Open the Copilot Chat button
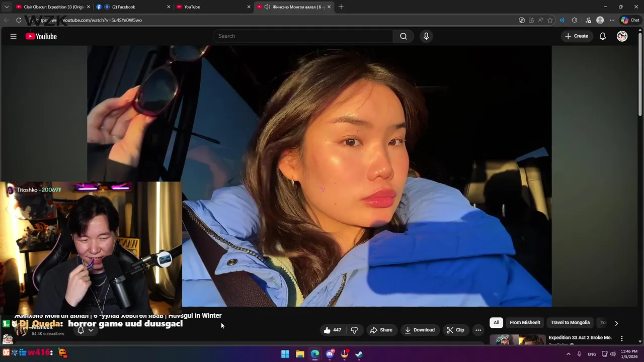Viewport: 644px width, 362px height. 630,20
